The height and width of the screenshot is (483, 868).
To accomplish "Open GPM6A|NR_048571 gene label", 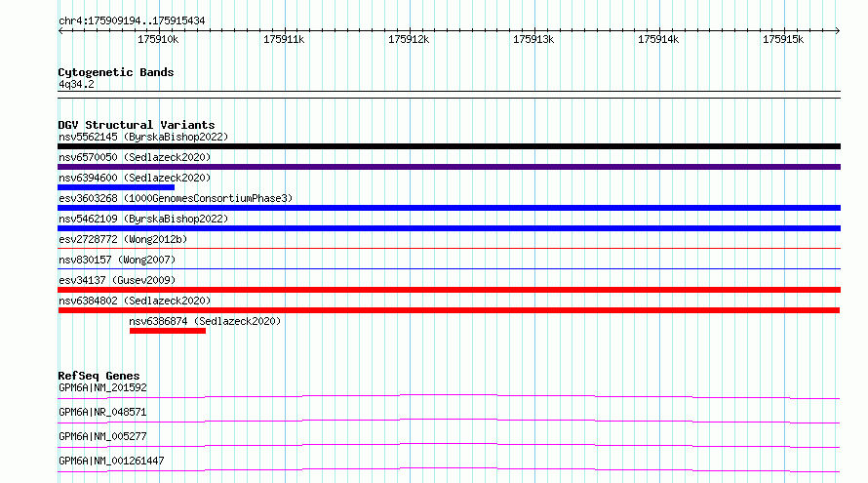I will click(102, 412).
